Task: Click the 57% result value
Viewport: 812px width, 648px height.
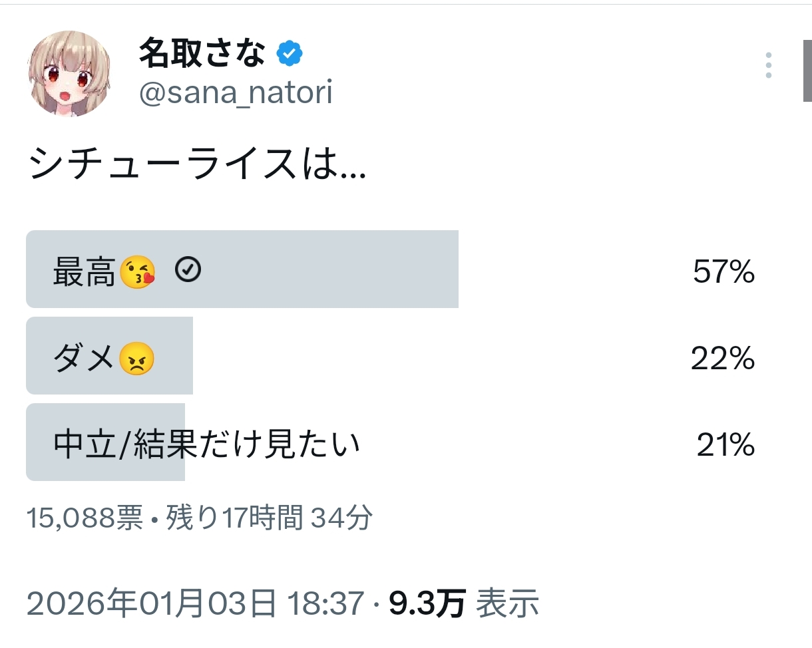Action: [x=723, y=271]
